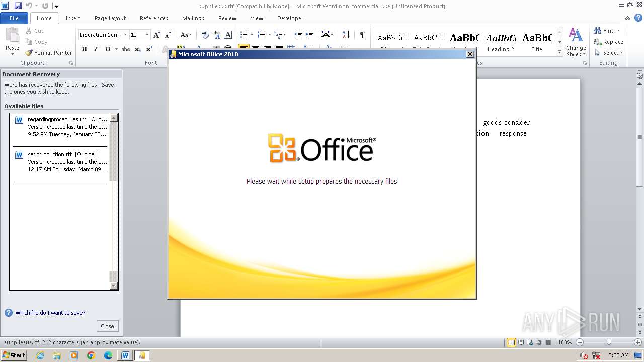Click the Save icon in Quick Access Toolbar
Image resolution: width=644 pixels, height=362 pixels.
18,6
